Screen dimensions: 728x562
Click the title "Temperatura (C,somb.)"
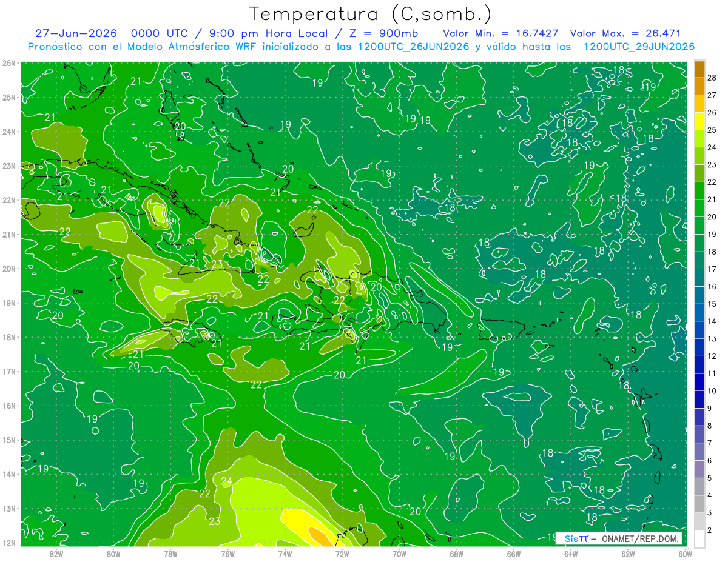click(371, 15)
